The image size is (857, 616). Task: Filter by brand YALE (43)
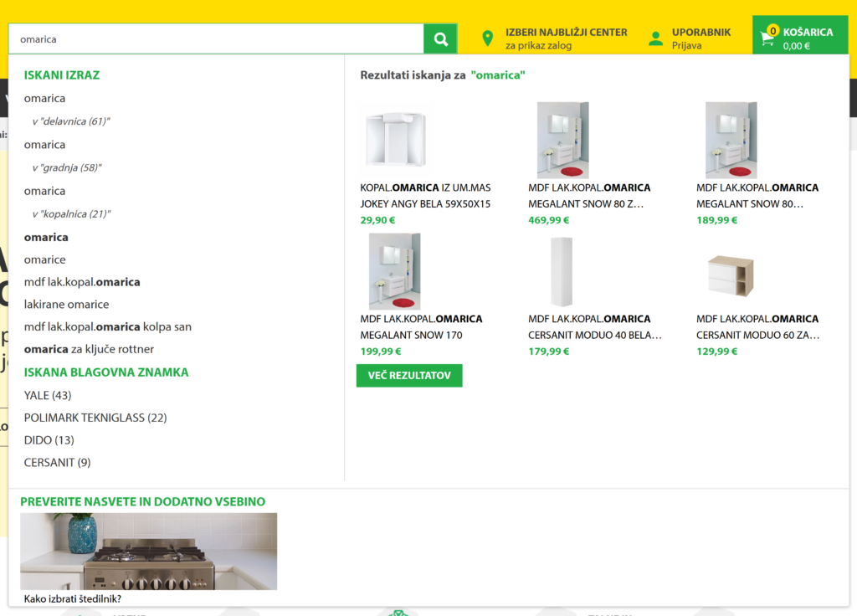click(x=48, y=395)
